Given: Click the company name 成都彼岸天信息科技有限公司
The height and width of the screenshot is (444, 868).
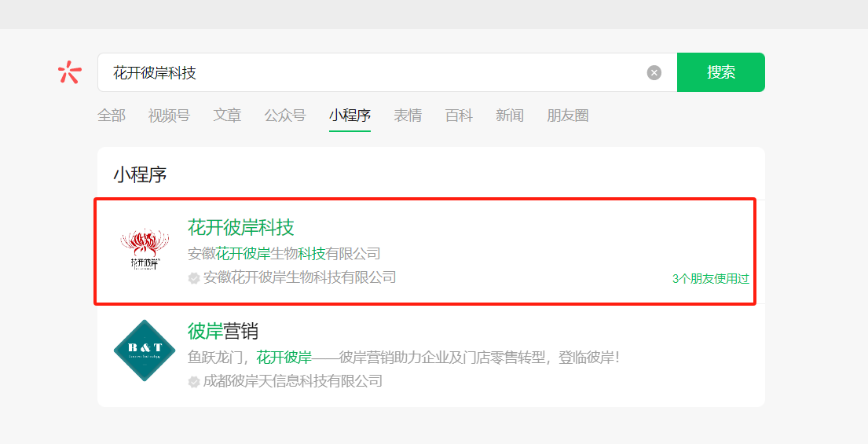Looking at the screenshot, I should coord(293,381).
